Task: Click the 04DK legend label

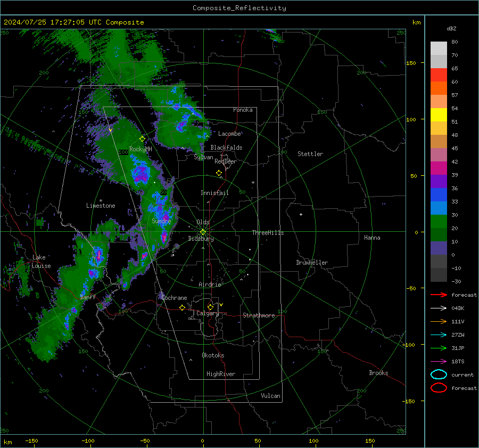Action: pos(458,308)
